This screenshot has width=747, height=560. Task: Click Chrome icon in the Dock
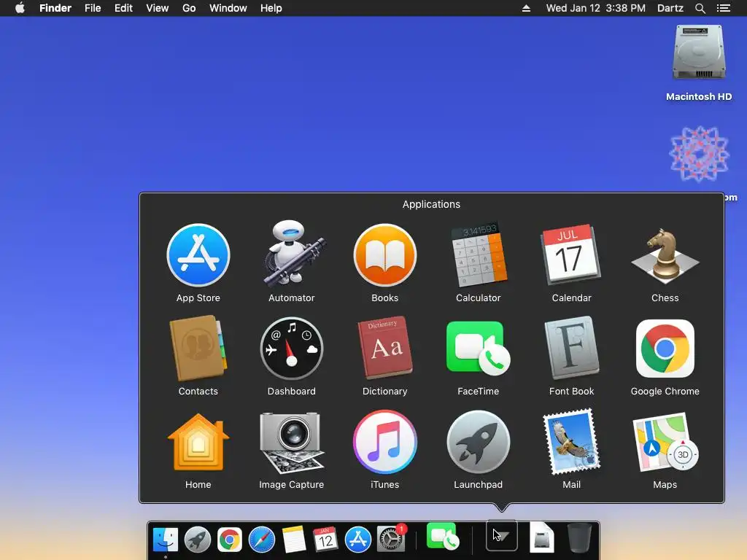[x=230, y=540]
